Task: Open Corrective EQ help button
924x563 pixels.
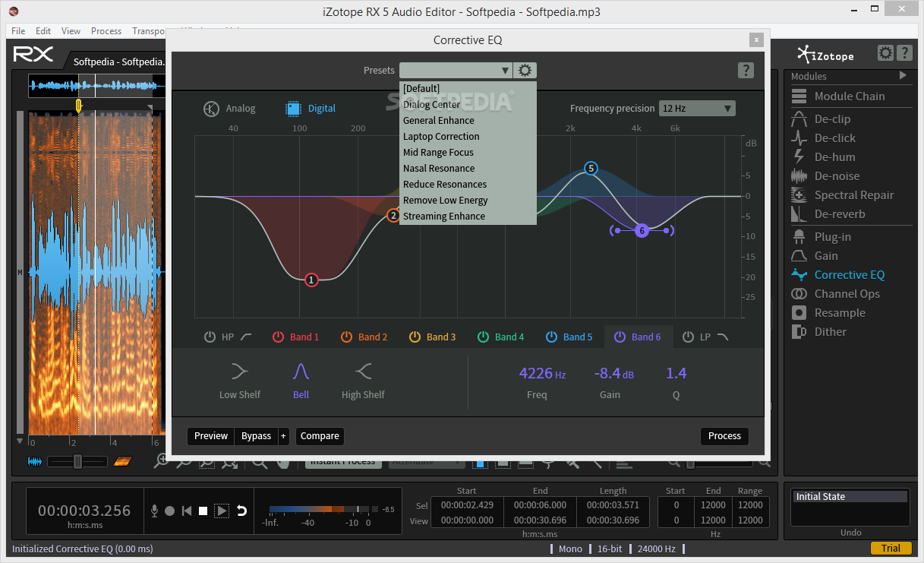Action: click(746, 71)
